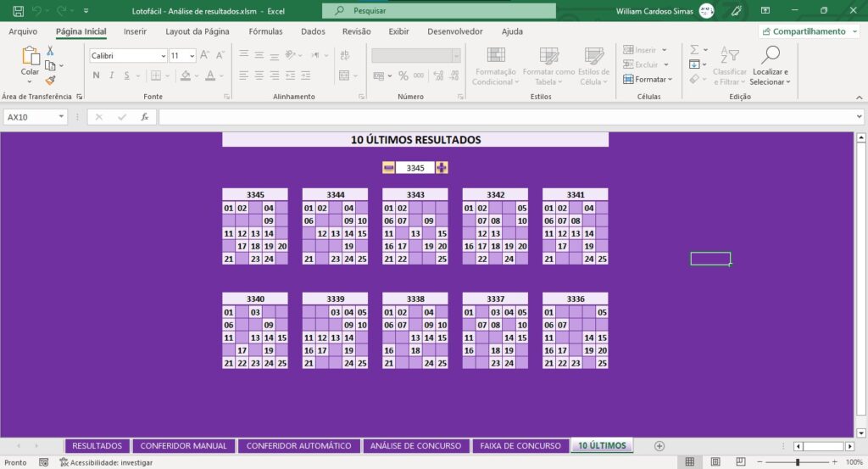Click the plus button beside 3345

tap(442, 168)
